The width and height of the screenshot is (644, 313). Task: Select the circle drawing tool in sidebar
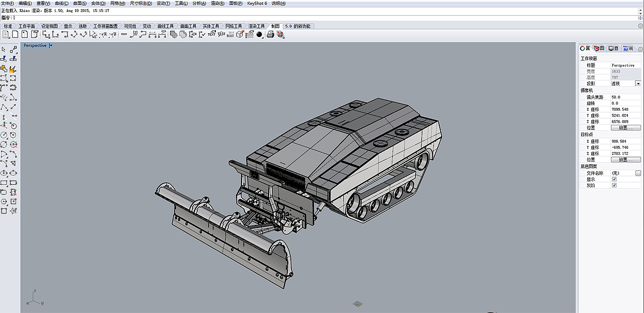pyautogui.click(x=4, y=134)
